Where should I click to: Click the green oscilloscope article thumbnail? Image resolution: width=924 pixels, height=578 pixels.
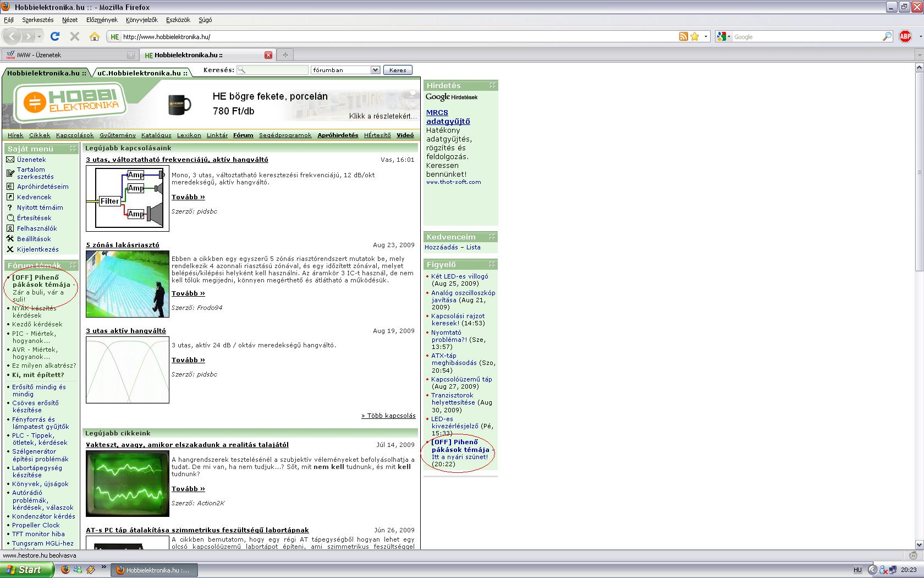[x=128, y=483]
